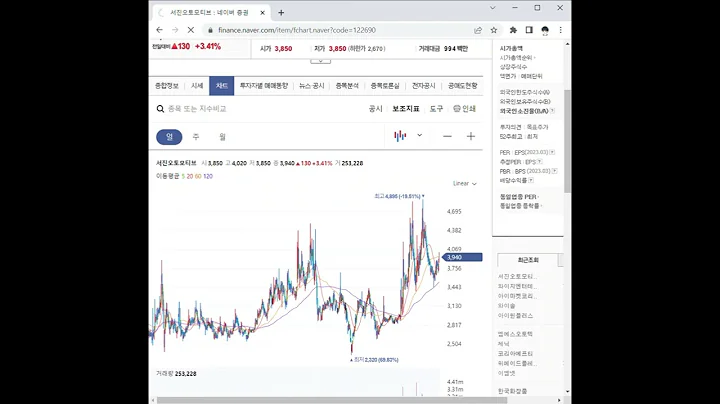Open the 공매도현황 tab
Image resolution: width=720 pixels, height=404 pixels.
tap(462, 86)
